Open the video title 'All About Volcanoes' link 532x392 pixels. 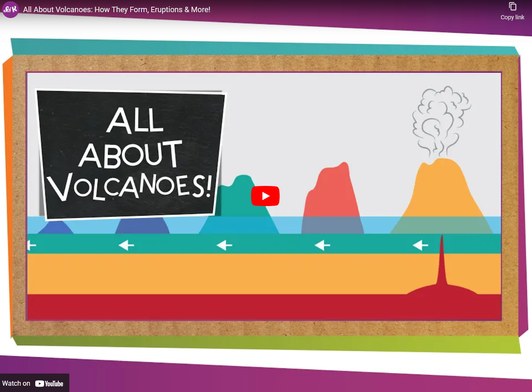(117, 9)
